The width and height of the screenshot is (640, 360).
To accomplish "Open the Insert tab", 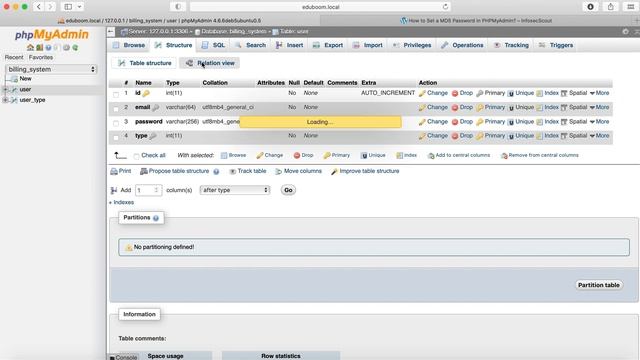I will [x=289, y=45].
